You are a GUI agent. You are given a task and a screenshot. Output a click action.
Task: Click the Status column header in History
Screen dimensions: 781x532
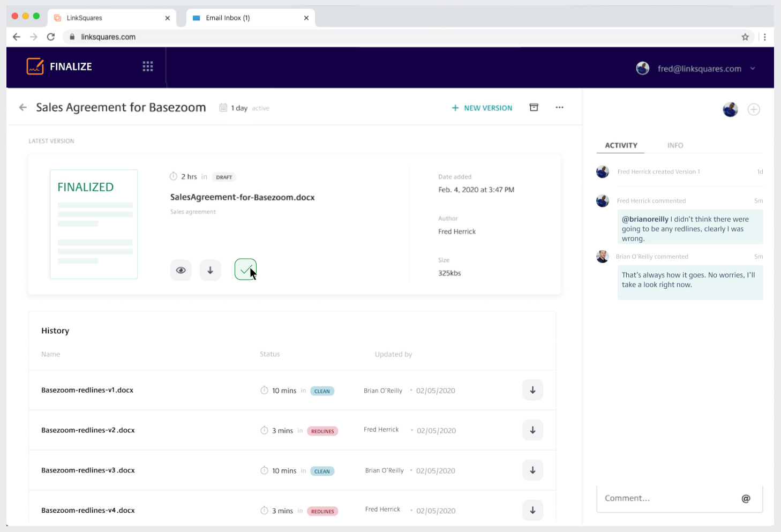(x=270, y=354)
